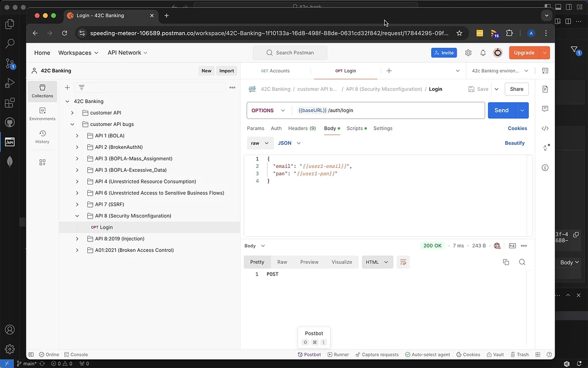Expand the API 1 (BOLA) folder

(78, 136)
